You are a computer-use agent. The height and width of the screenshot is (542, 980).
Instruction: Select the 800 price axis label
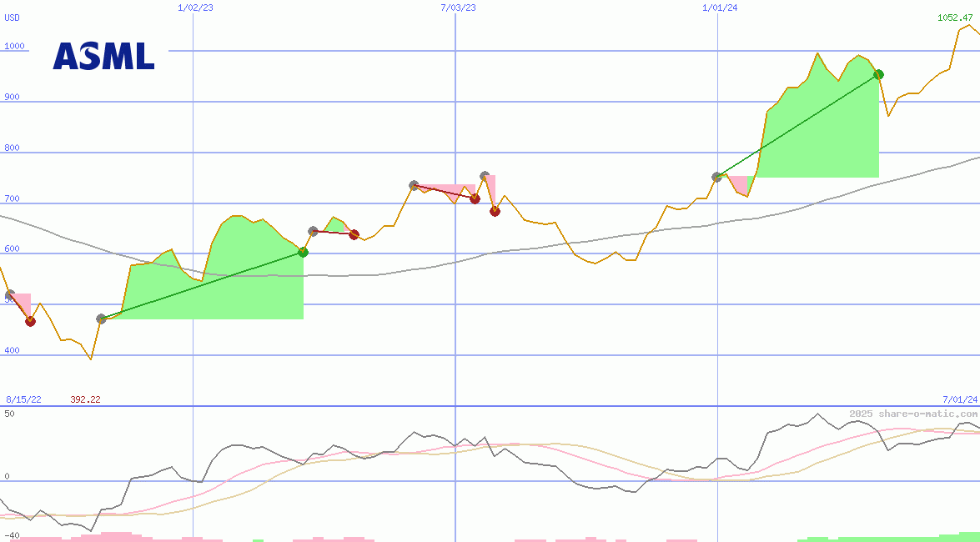12,148
